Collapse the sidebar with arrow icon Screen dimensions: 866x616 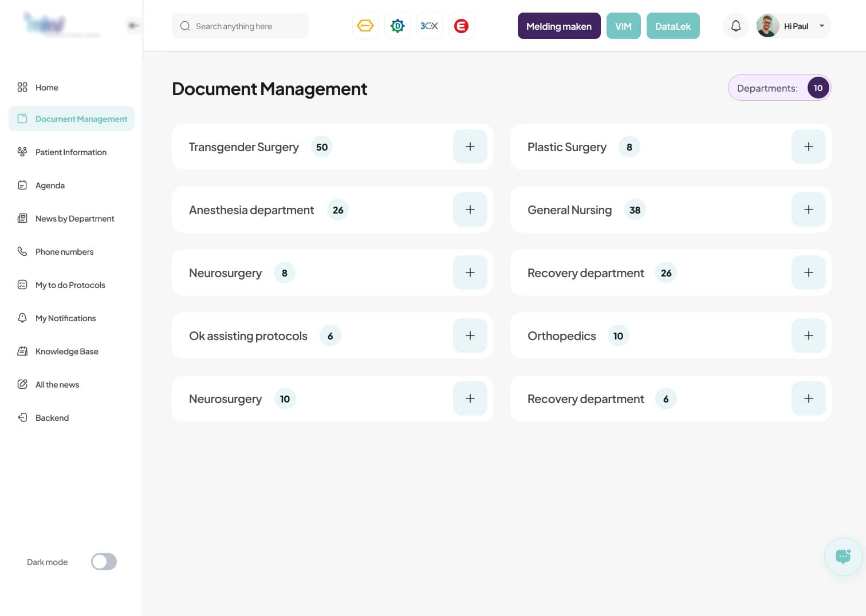133,25
